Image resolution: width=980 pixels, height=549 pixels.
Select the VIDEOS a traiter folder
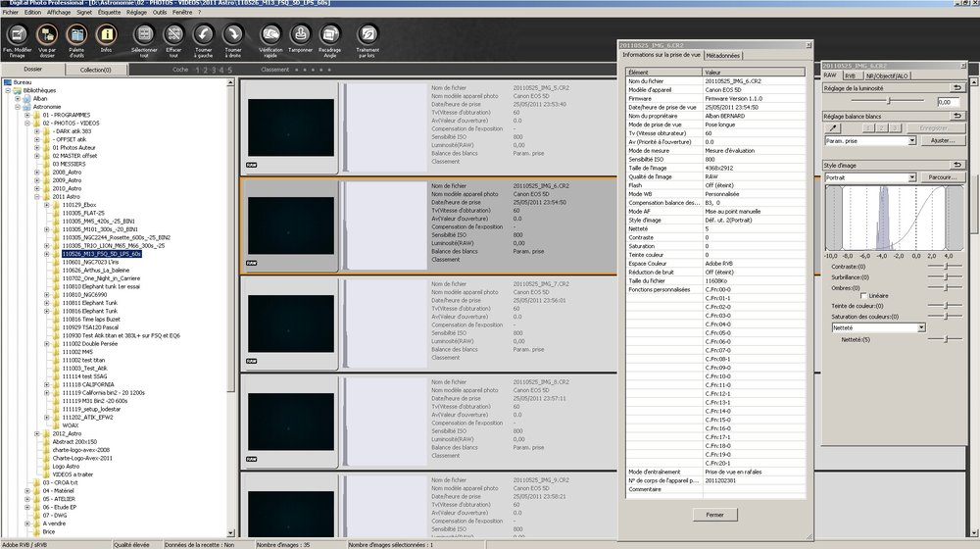click(73, 474)
